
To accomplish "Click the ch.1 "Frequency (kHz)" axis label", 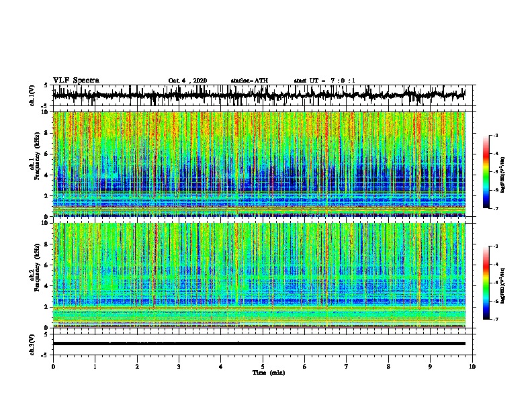I will click(x=37, y=156).
